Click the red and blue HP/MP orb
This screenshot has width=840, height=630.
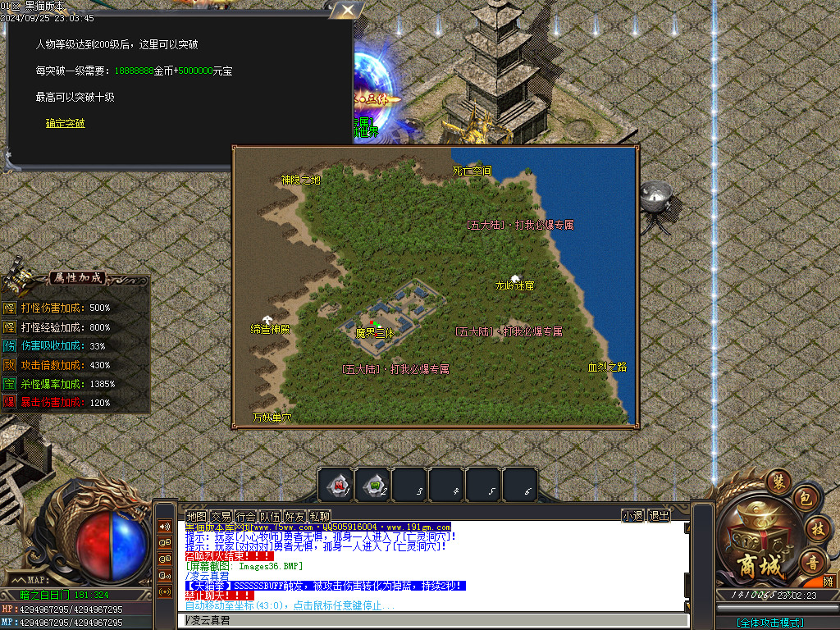(112, 546)
